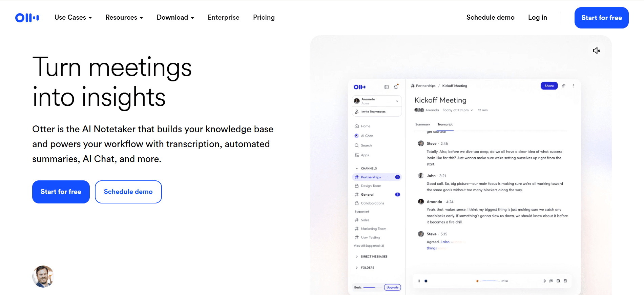The width and height of the screenshot is (644, 295).
Task: Select the suggested Marketing Team channel
Action: pyautogui.click(x=370, y=229)
